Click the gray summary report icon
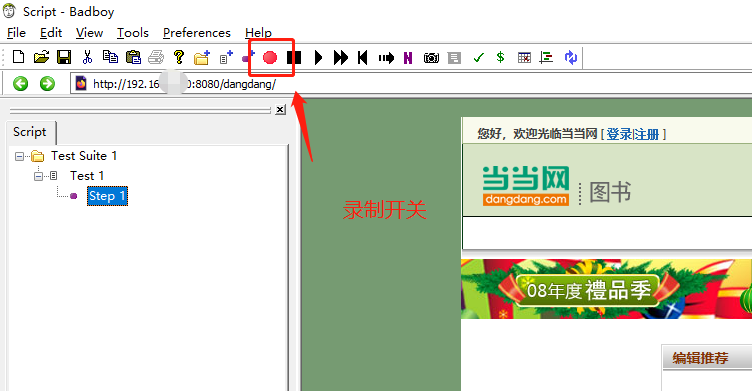The height and width of the screenshot is (391, 752). coord(454,58)
